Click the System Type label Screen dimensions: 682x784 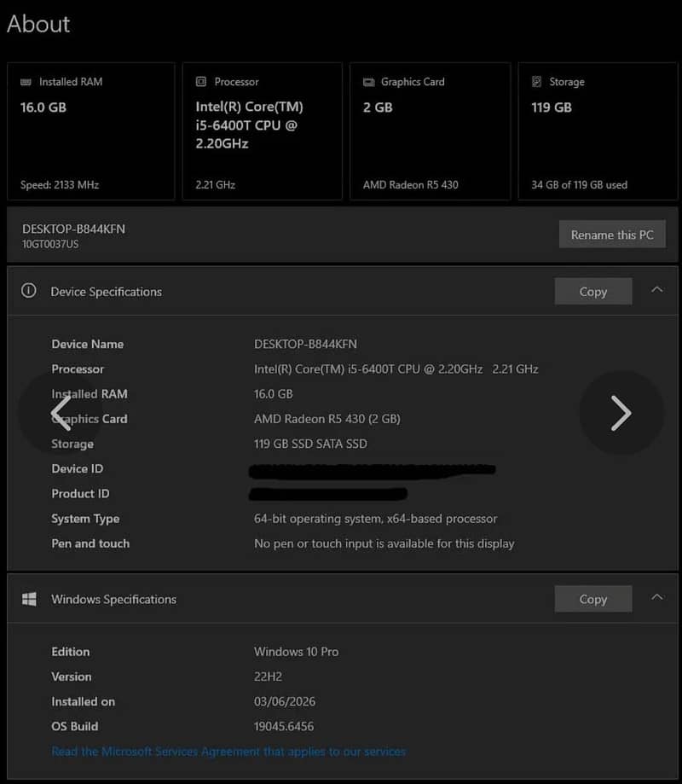[x=85, y=519]
